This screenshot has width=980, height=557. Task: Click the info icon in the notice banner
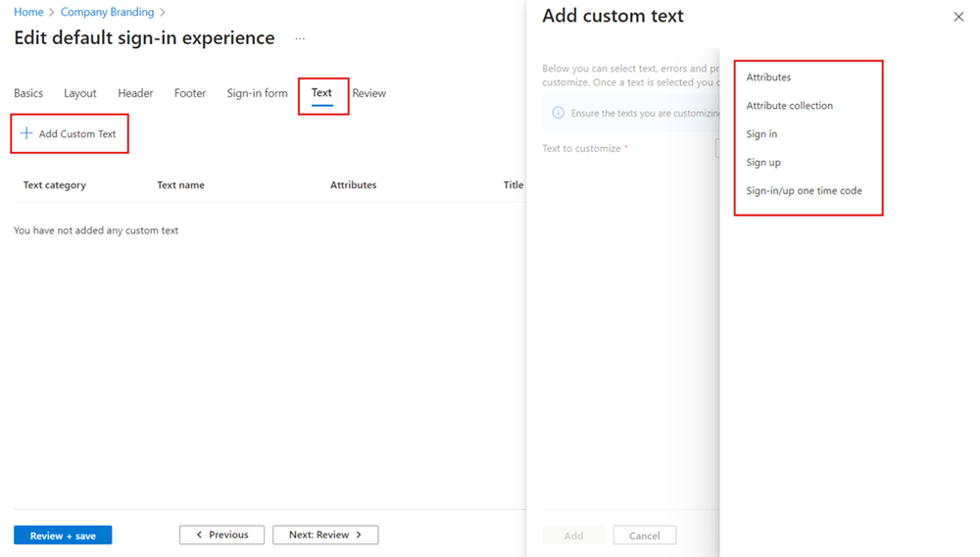coord(559,113)
